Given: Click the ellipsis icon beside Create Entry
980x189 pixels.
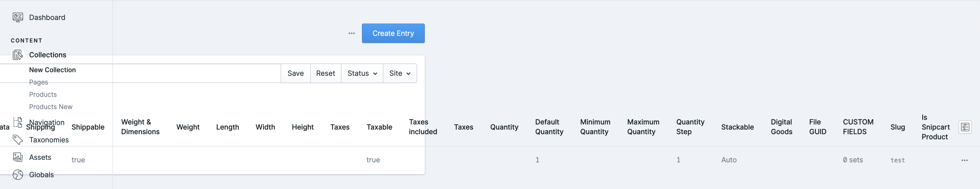Looking at the screenshot, I should (351, 33).
